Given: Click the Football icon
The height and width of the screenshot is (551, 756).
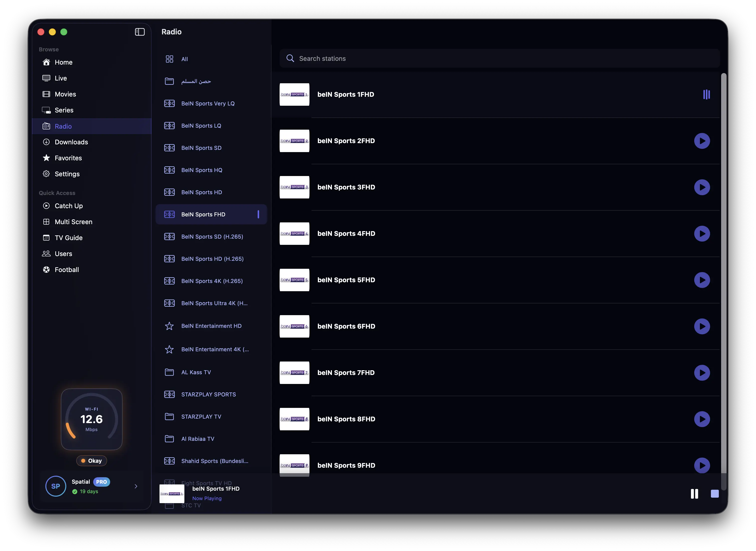Looking at the screenshot, I should coord(46,270).
